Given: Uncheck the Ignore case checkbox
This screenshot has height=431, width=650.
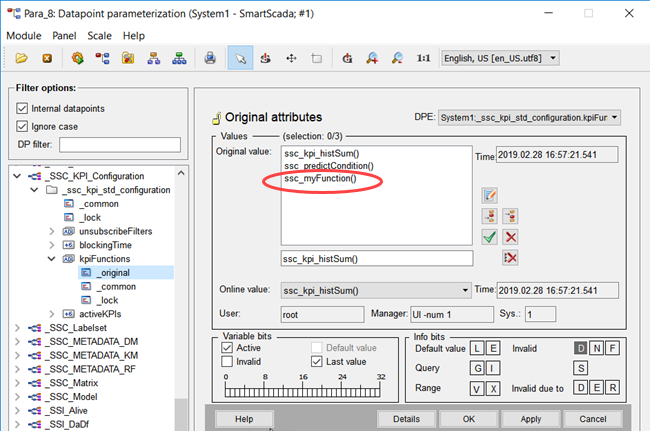Looking at the screenshot, I should [x=23, y=126].
